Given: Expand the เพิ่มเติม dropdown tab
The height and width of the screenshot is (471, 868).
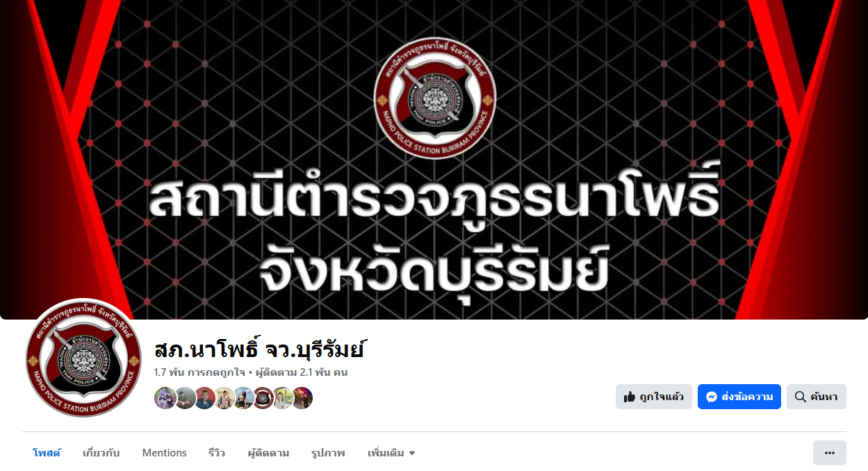Looking at the screenshot, I should point(391,453).
